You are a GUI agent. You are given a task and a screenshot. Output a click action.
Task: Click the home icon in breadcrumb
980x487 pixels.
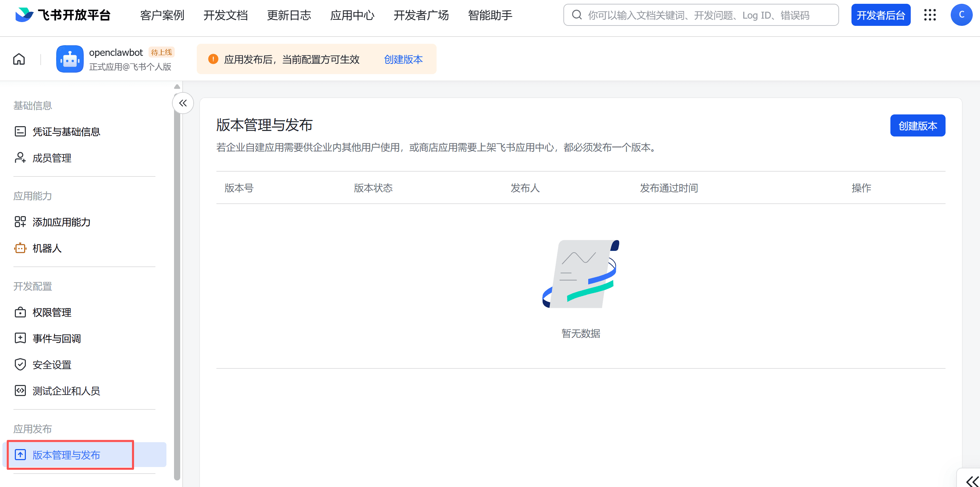point(19,59)
